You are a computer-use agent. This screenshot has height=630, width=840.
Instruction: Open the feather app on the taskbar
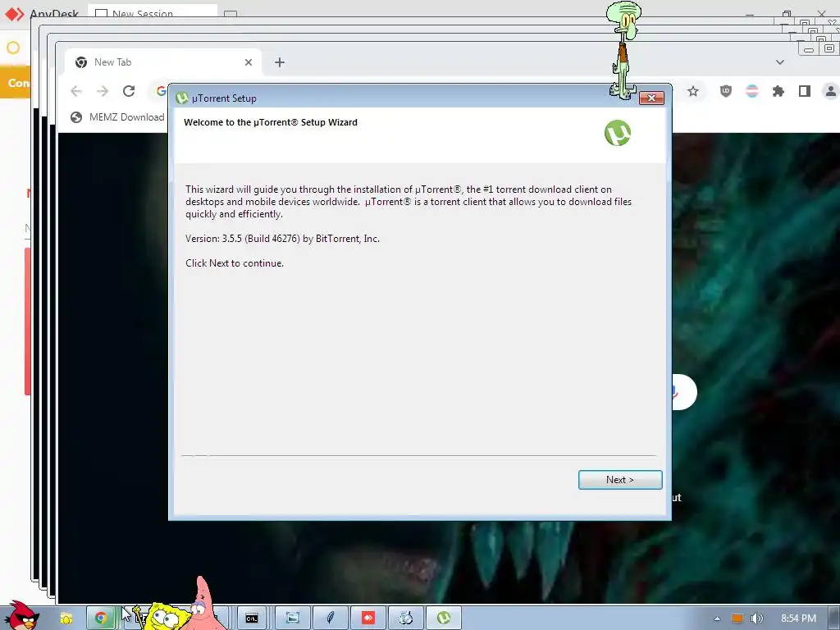pos(331,619)
